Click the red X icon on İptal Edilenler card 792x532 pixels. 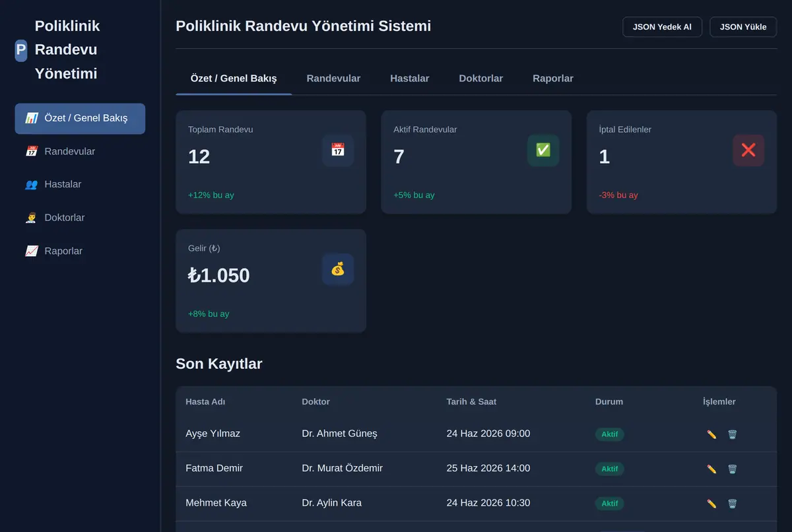point(748,150)
